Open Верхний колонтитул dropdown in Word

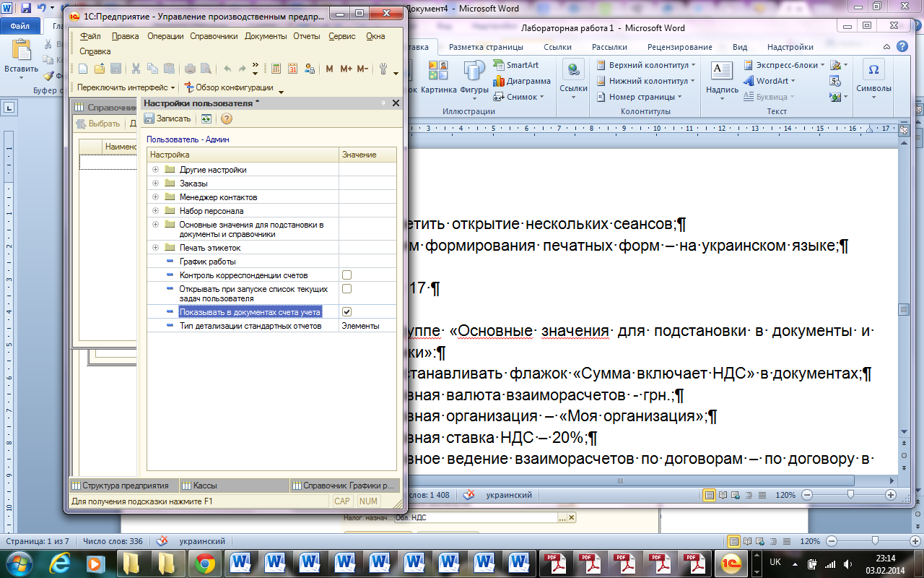647,65
